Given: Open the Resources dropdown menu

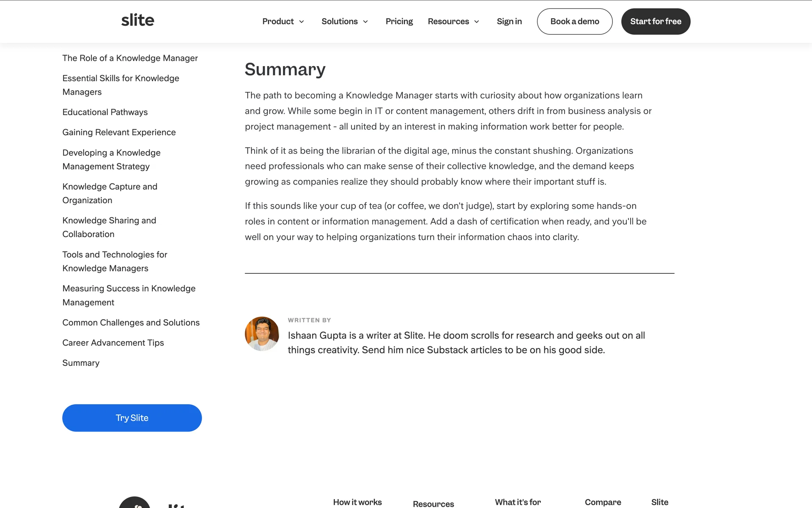Looking at the screenshot, I should click(453, 22).
